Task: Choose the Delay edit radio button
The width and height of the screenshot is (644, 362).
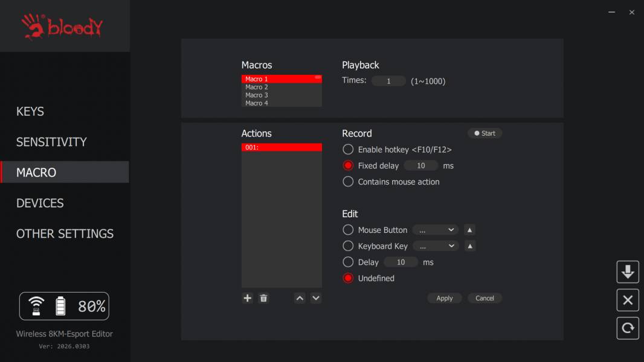Action: pyautogui.click(x=348, y=262)
